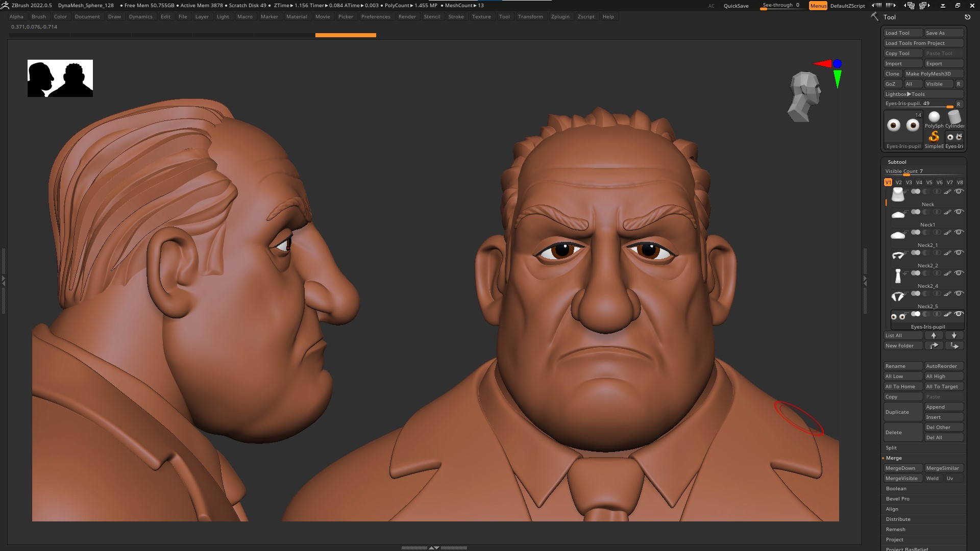Open the Render menu

coord(407,17)
